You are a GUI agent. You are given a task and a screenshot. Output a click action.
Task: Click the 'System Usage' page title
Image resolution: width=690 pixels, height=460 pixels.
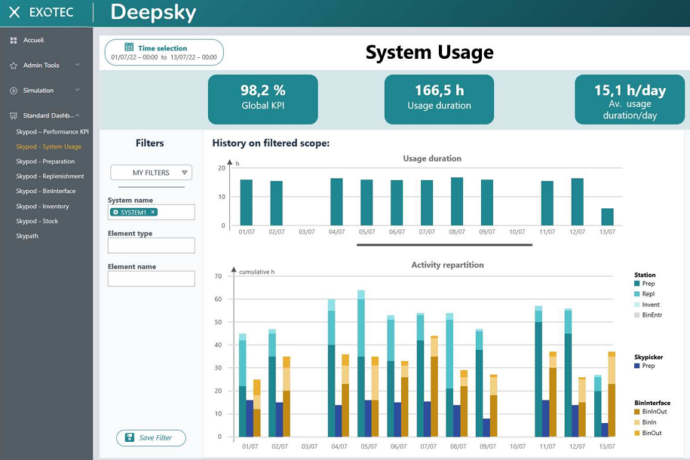[429, 52]
